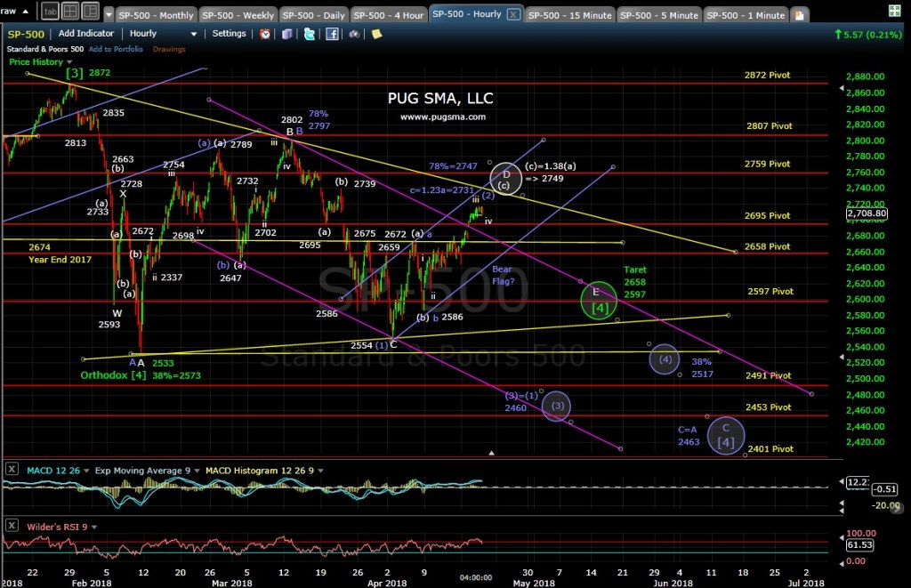Click the camera snapshot icon
911x588 pixels.
pyautogui.click(x=354, y=35)
